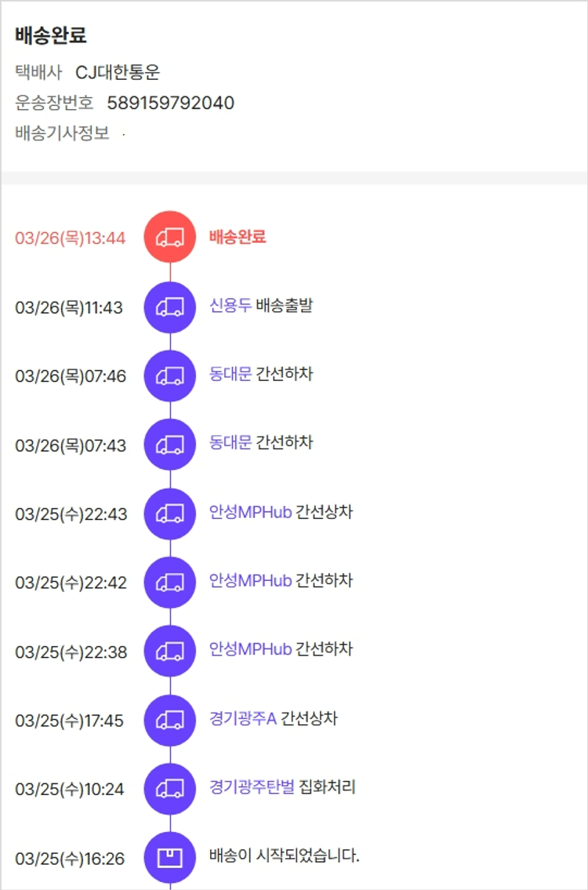Open the 경기광주A location link
This screenshot has height=890, width=588.
[242, 718]
